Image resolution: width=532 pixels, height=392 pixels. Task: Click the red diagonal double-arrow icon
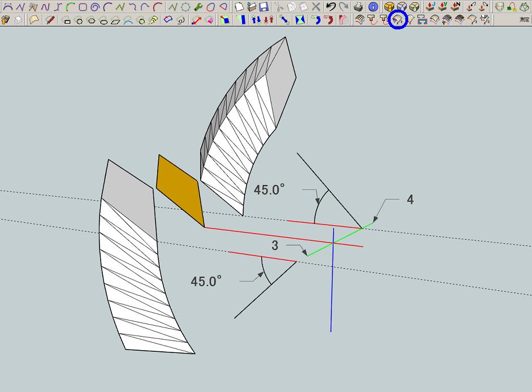point(196,20)
